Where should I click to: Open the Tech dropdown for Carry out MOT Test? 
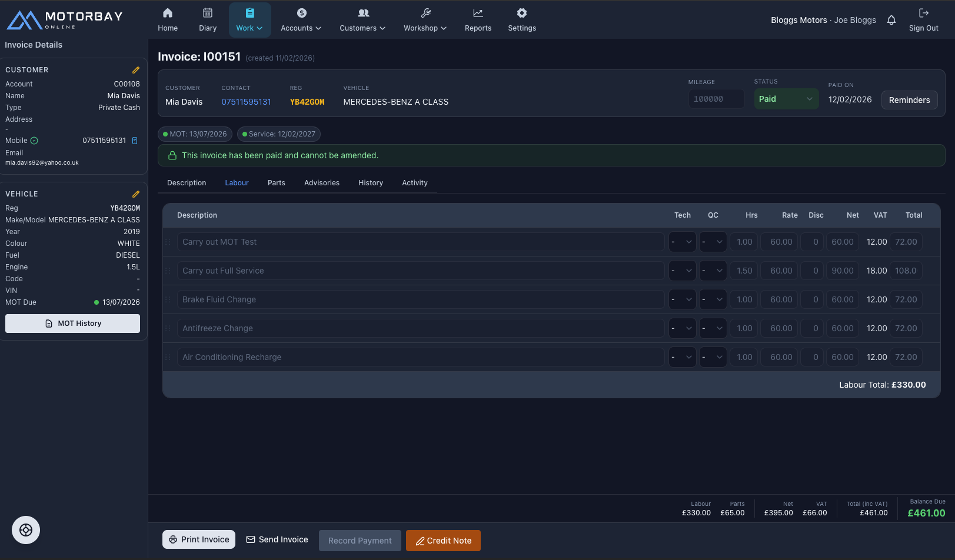click(x=682, y=241)
